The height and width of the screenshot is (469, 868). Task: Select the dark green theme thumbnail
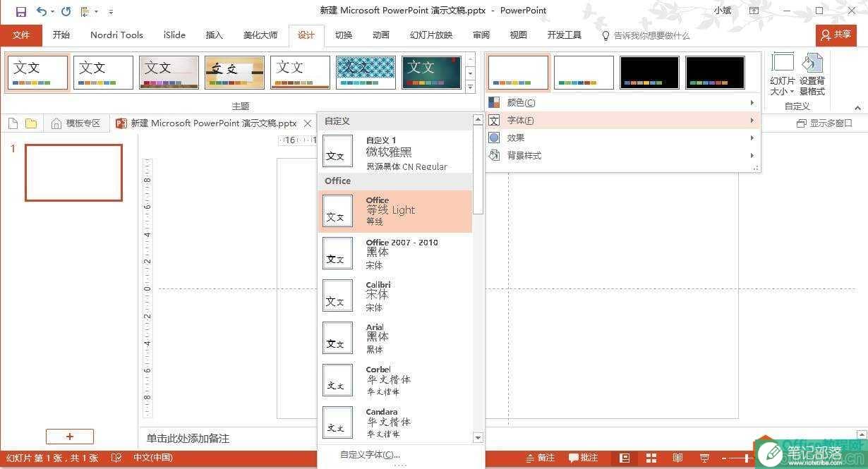click(x=431, y=72)
